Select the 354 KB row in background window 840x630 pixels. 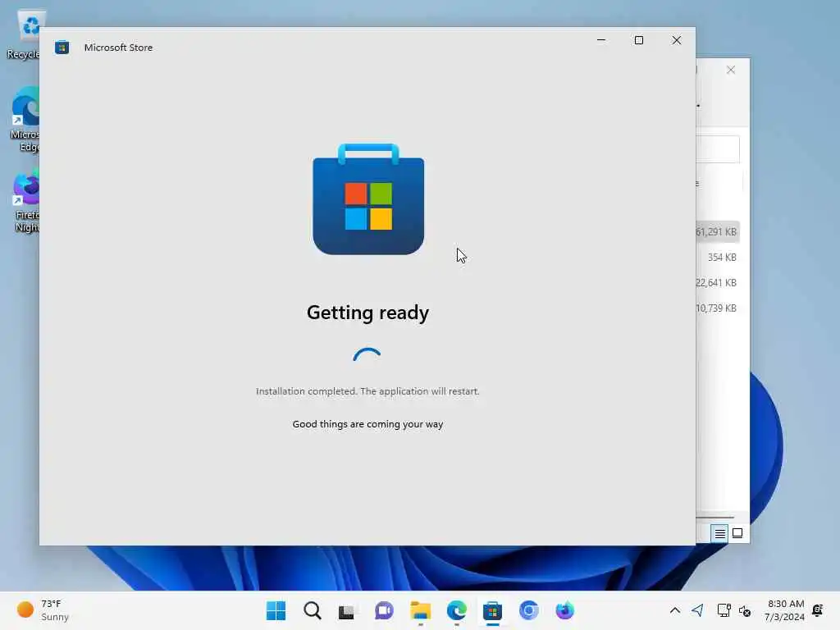(718, 257)
